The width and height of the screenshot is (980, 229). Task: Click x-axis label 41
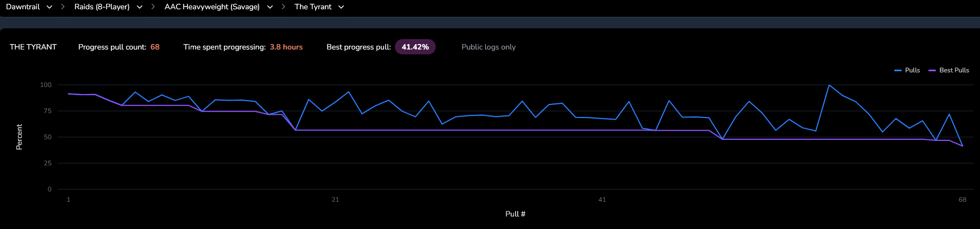602,200
